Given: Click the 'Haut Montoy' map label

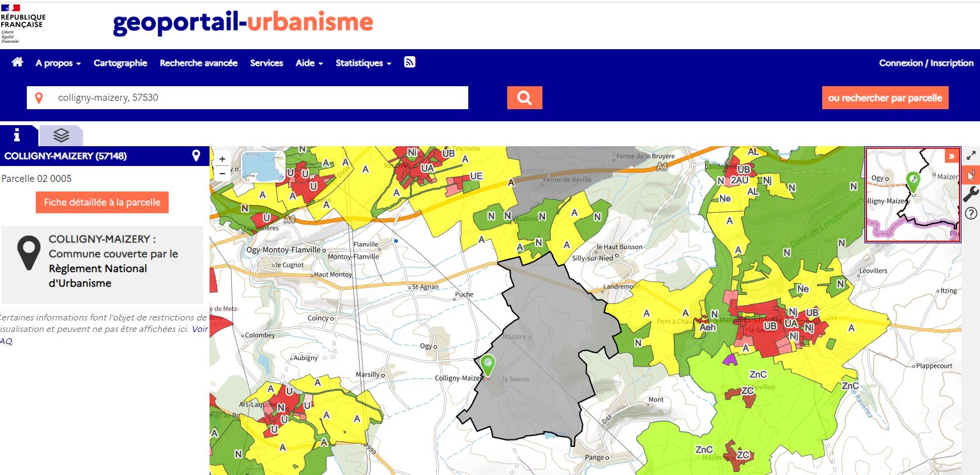Looking at the screenshot, I should (333, 275).
